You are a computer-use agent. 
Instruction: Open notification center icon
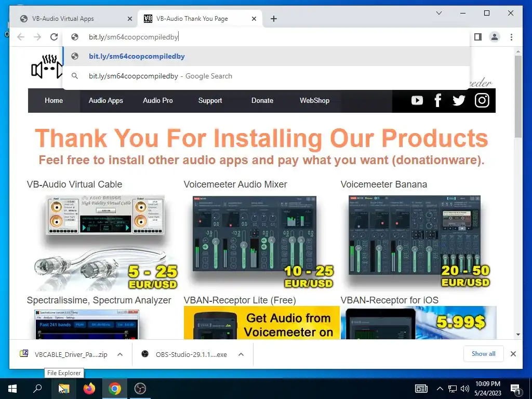(x=516, y=389)
